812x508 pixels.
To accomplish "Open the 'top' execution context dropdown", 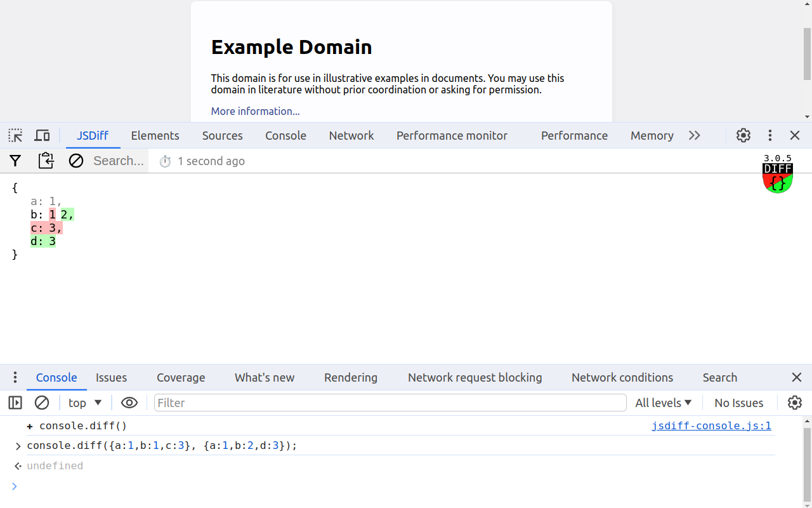I will (x=84, y=403).
